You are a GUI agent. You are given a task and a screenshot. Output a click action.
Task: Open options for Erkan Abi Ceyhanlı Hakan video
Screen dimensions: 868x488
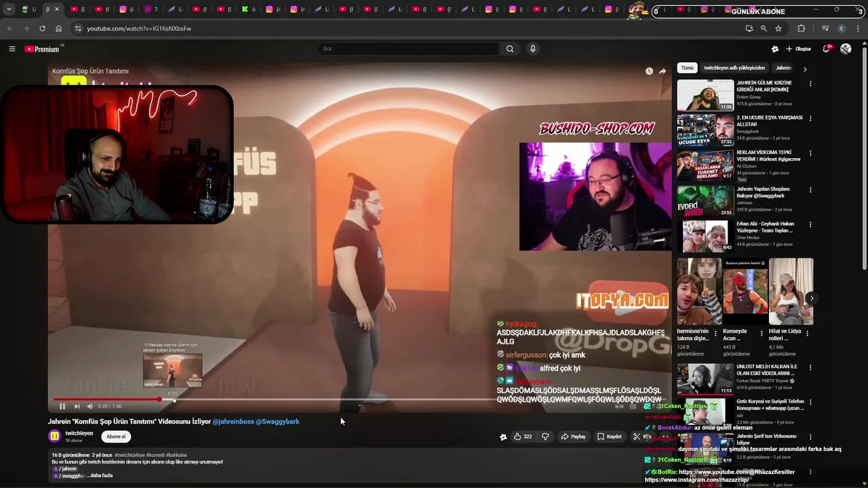(x=810, y=224)
